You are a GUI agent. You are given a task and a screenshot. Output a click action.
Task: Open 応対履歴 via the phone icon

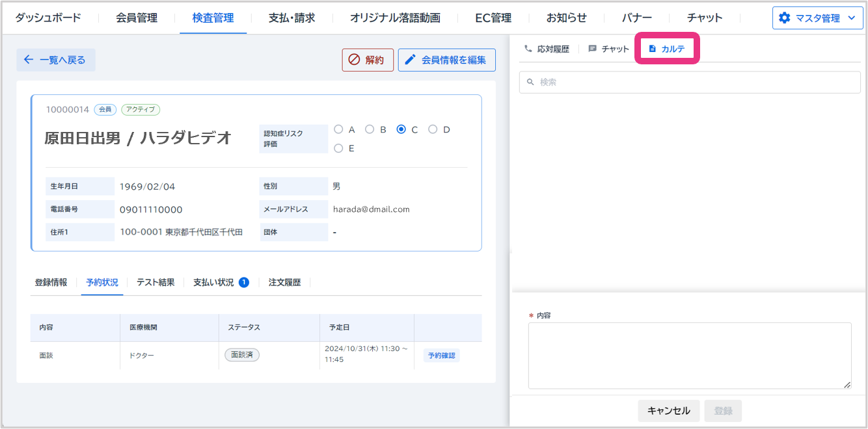coord(528,49)
